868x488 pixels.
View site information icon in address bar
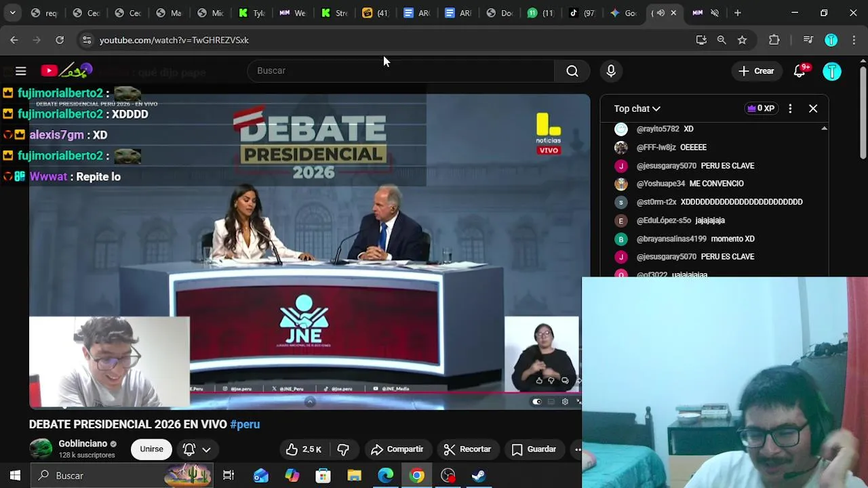tap(87, 40)
